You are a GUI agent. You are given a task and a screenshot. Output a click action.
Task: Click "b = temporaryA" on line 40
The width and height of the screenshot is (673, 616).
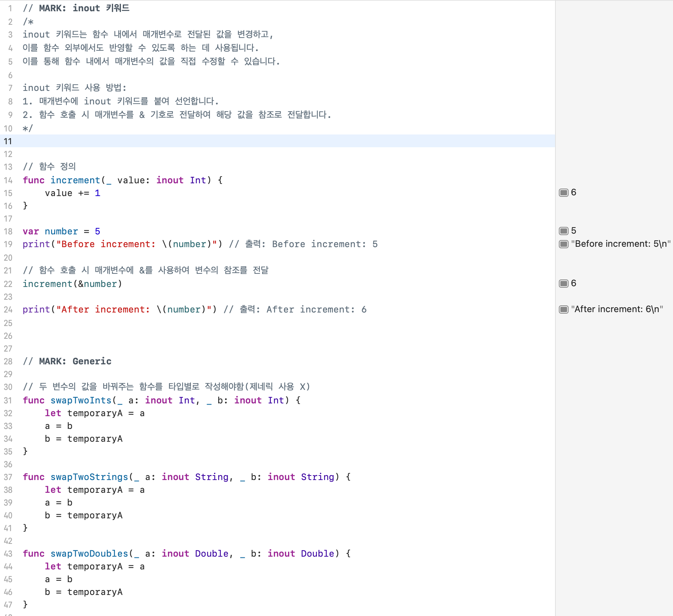tap(84, 515)
